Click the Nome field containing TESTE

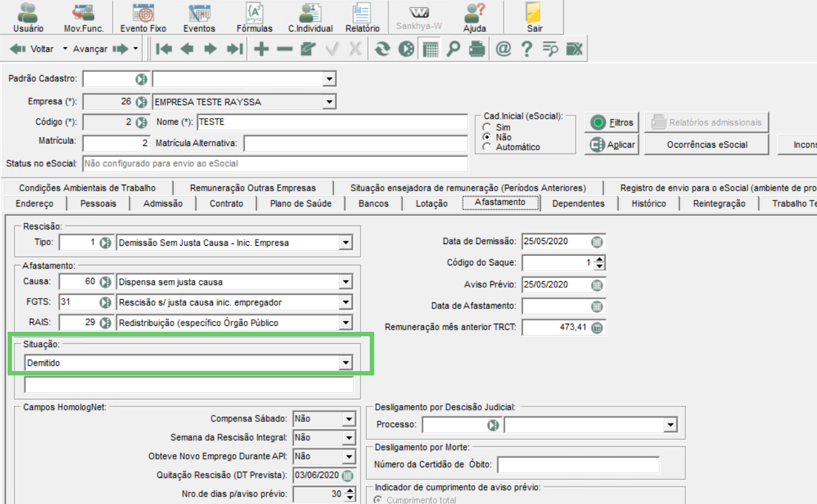332,122
